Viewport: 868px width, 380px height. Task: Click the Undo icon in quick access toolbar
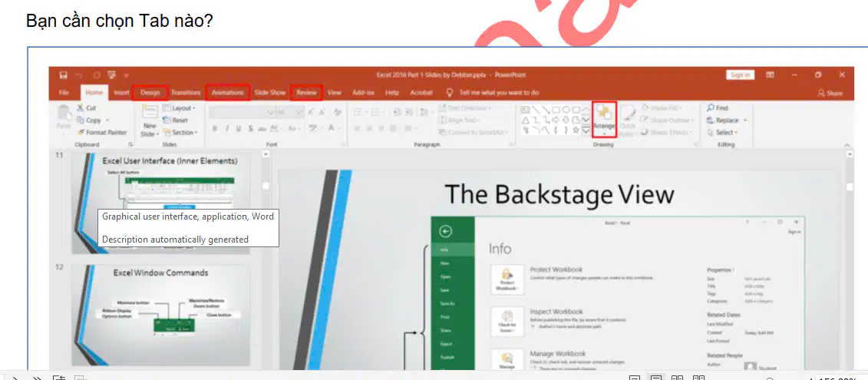80,75
